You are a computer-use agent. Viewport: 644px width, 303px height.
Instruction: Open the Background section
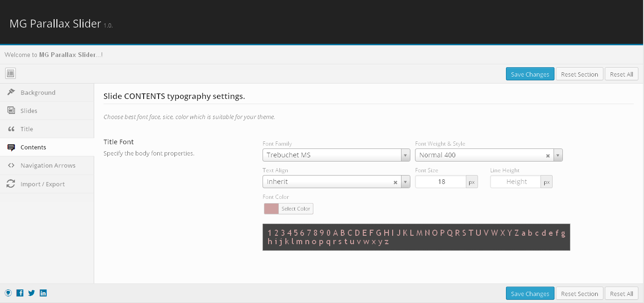coord(47,92)
